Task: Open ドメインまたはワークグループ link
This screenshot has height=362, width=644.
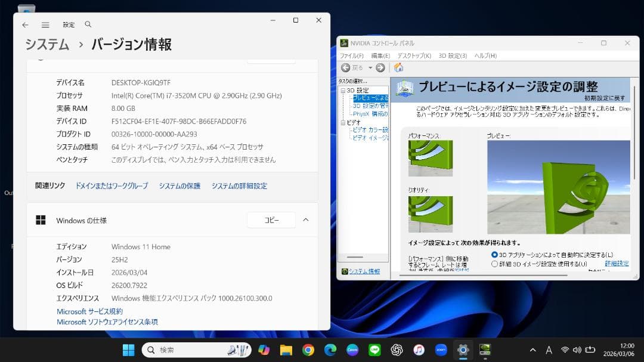Action: tap(112, 185)
